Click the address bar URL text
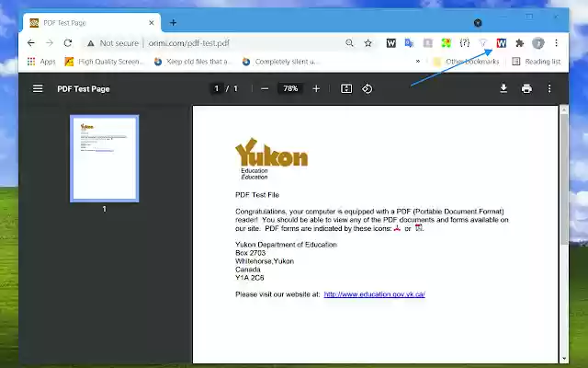The width and height of the screenshot is (588, 368). click(x=188, y=43)
